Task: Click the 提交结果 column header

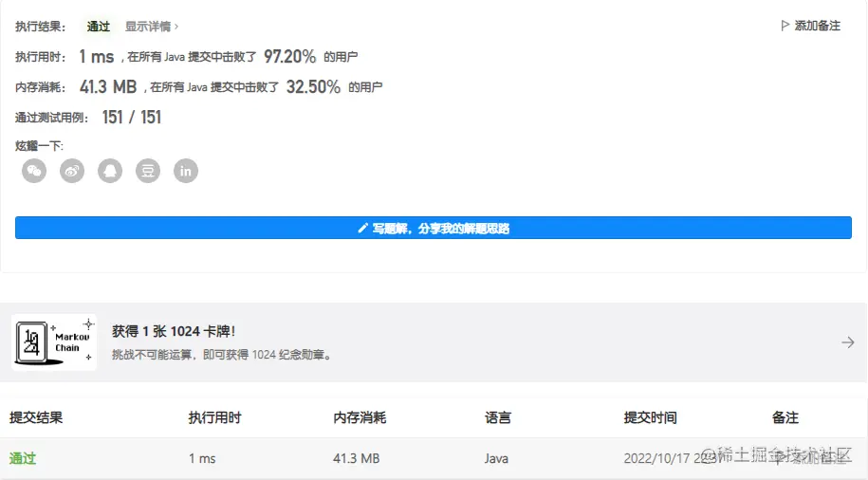Action: point(36,417)
